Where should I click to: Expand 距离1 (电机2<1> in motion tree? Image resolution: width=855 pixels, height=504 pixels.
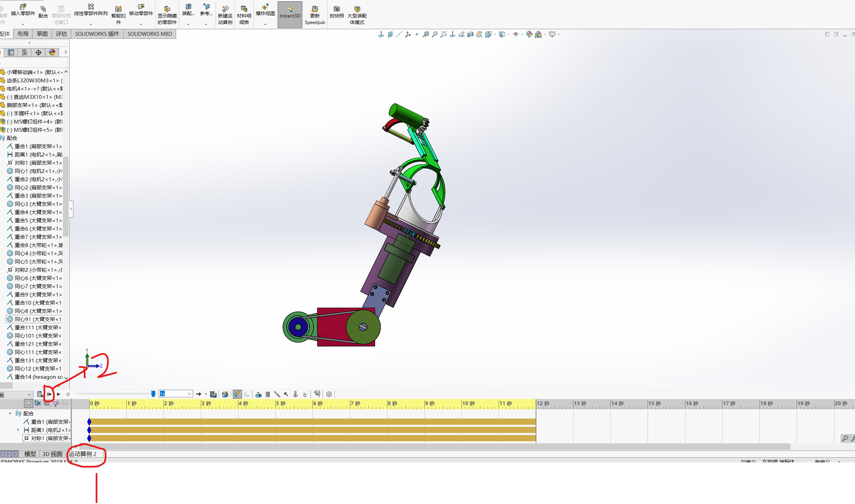pos(18,430)
